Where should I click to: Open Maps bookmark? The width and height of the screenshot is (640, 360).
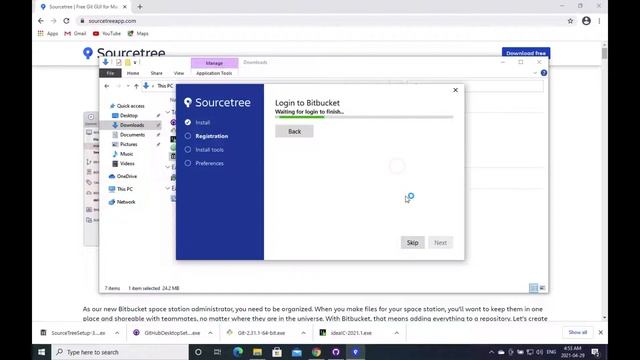(138, 33)
